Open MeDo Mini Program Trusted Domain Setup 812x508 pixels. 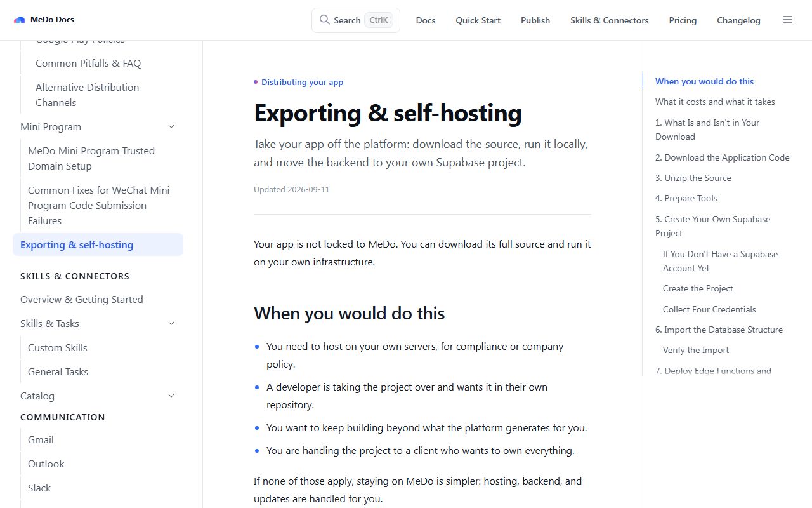[x=91, y=159]
